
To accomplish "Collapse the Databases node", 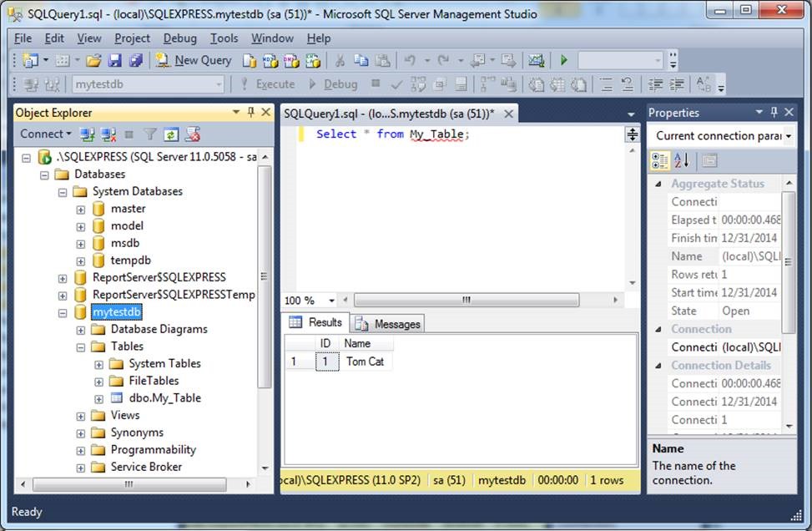I will [x=44, y=175].
